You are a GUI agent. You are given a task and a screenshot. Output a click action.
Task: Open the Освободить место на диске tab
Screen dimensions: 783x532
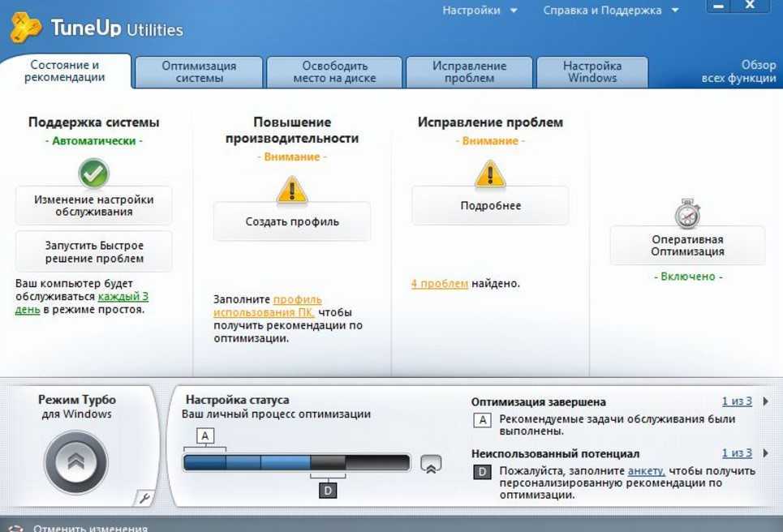pos(334,72)
